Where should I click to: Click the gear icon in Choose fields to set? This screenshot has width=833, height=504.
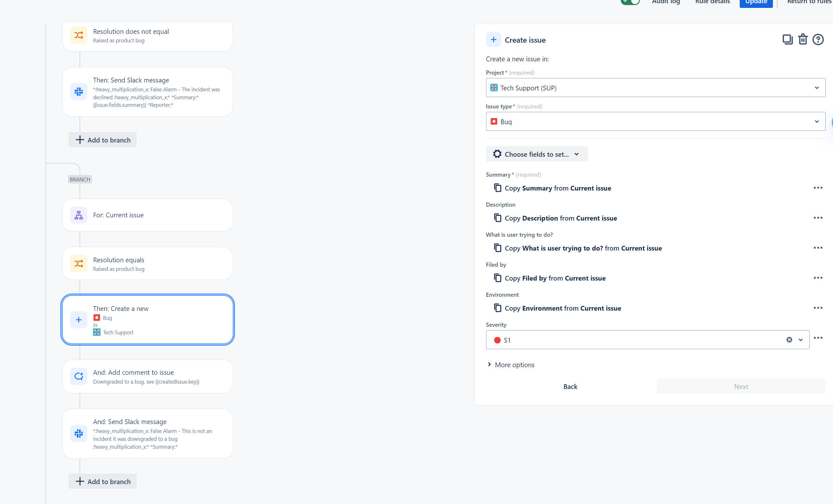(x=497, y=154)
